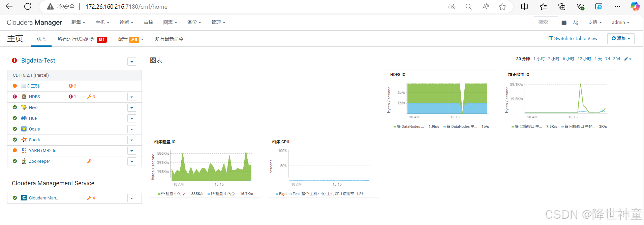This screenshot has width=644, height=225.
Task: Open the browser essentials heart icon
Action: (580, 6)
